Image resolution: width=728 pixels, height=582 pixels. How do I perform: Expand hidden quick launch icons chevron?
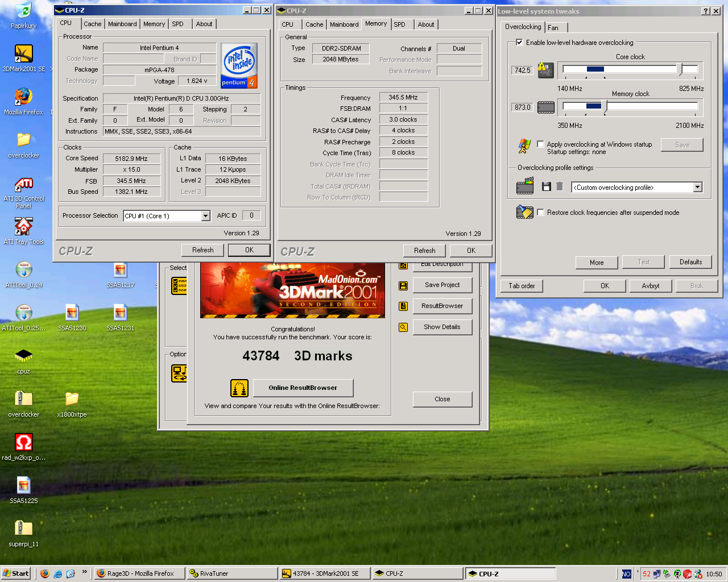pyautogui.click(x=85, y=572)
